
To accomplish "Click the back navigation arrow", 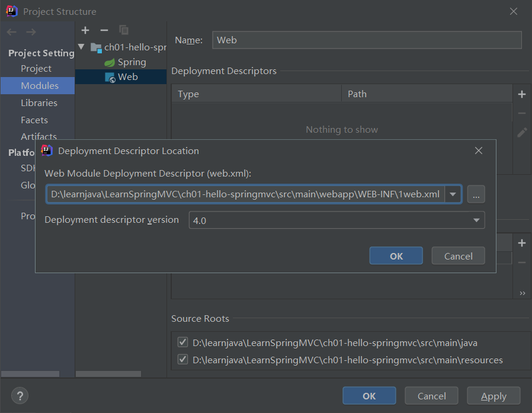I will pos(11,32).
